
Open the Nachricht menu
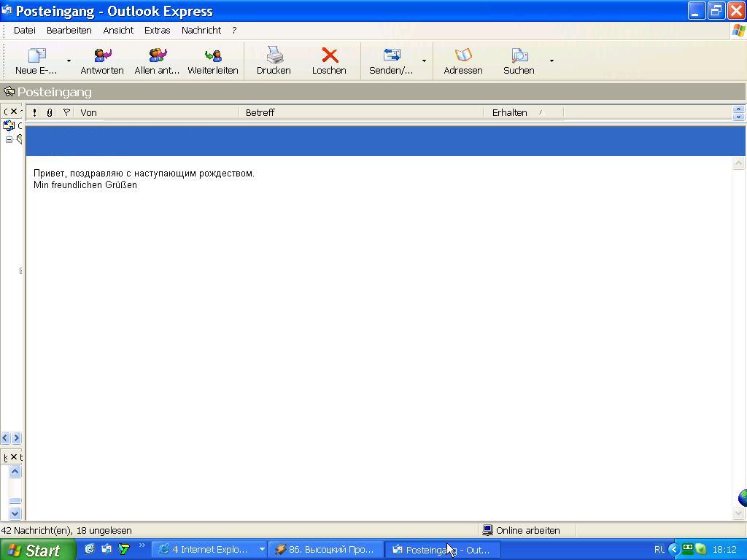pyautogui.click(x=201, y=31)
